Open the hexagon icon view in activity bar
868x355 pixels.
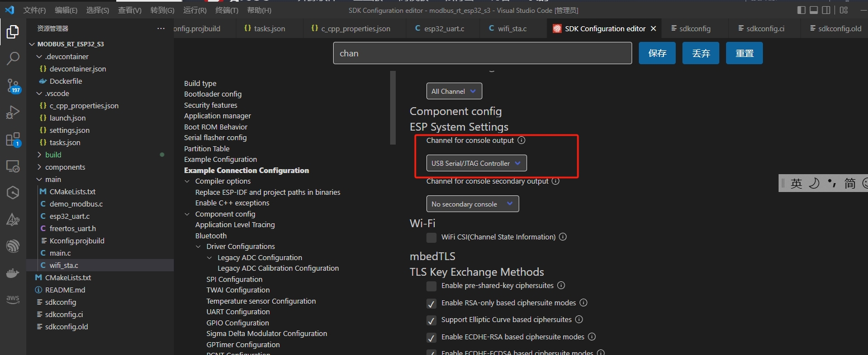pos(12,193)
